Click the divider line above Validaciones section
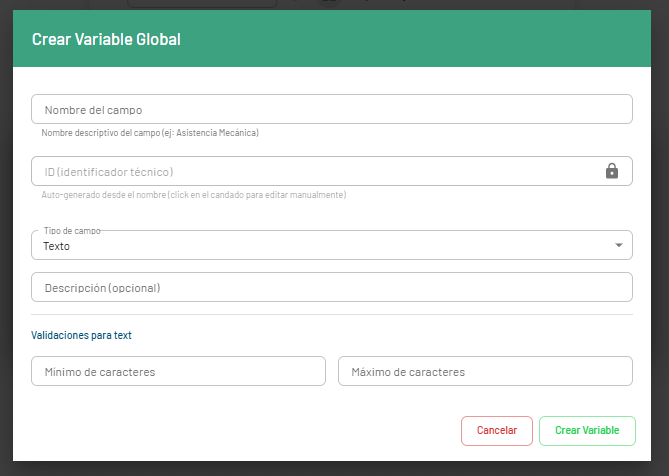 [332, 314]
